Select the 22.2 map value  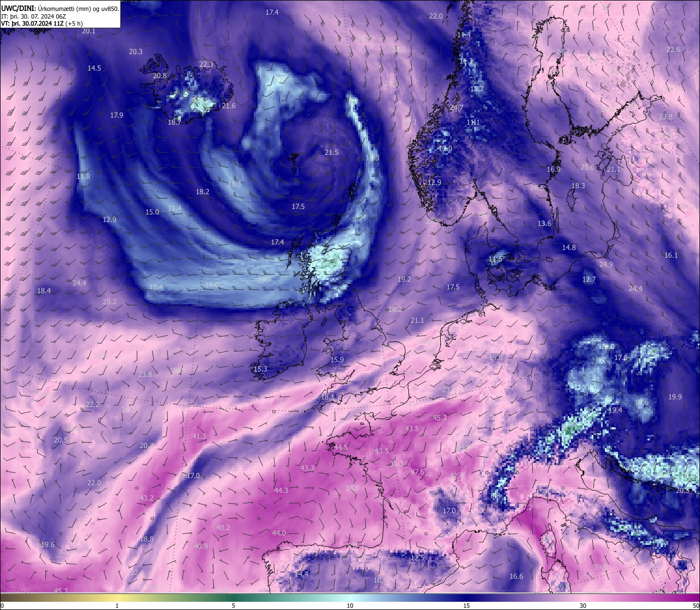click(92, 404)
